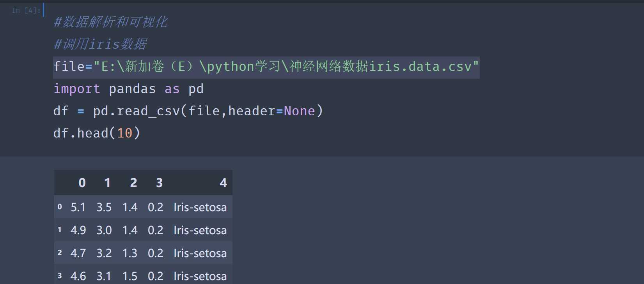
Task: Click the value 3.1 in row 3
Action: (104, 276)
